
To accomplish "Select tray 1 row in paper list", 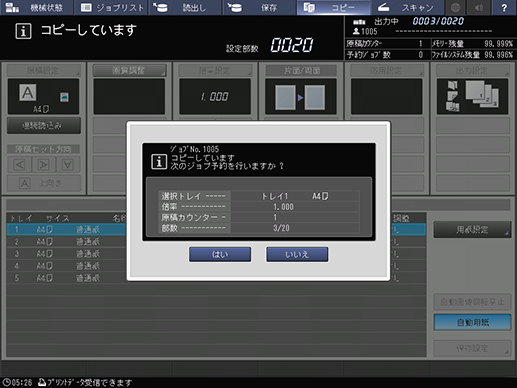I will (x=216, y=229).
